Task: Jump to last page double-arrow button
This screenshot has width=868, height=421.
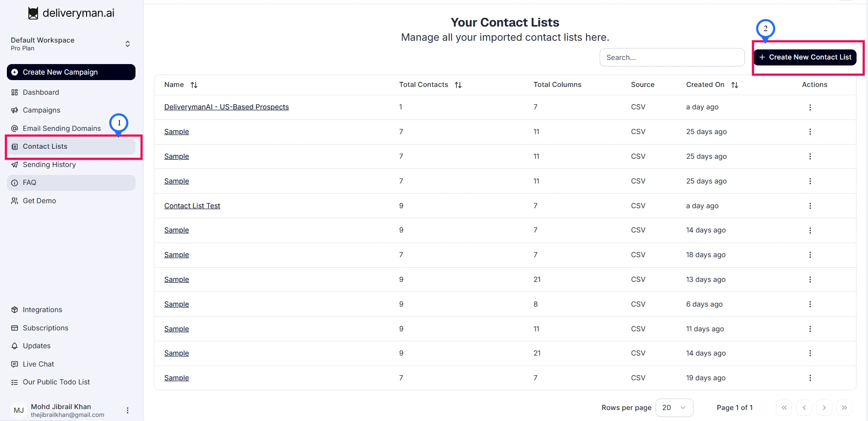Action: point(844,408)
